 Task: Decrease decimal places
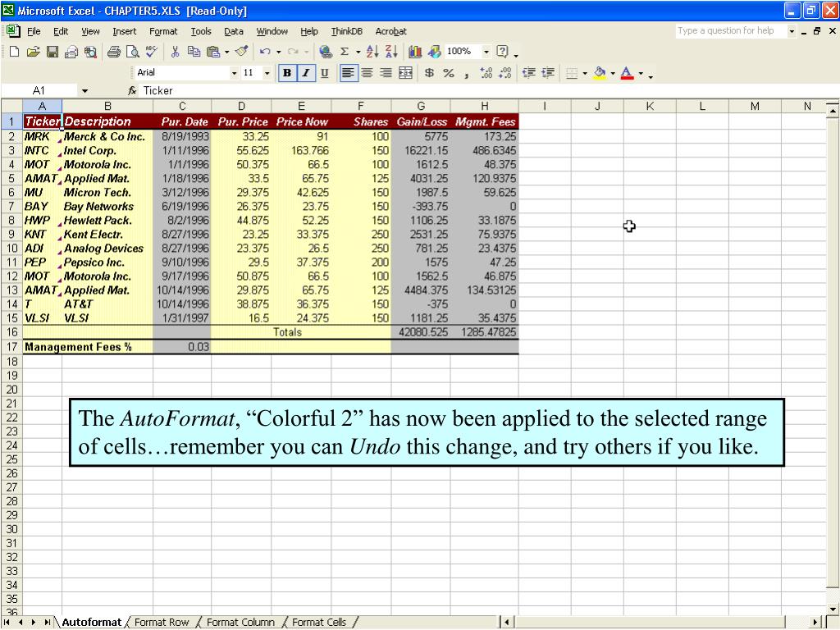point(504,73)
